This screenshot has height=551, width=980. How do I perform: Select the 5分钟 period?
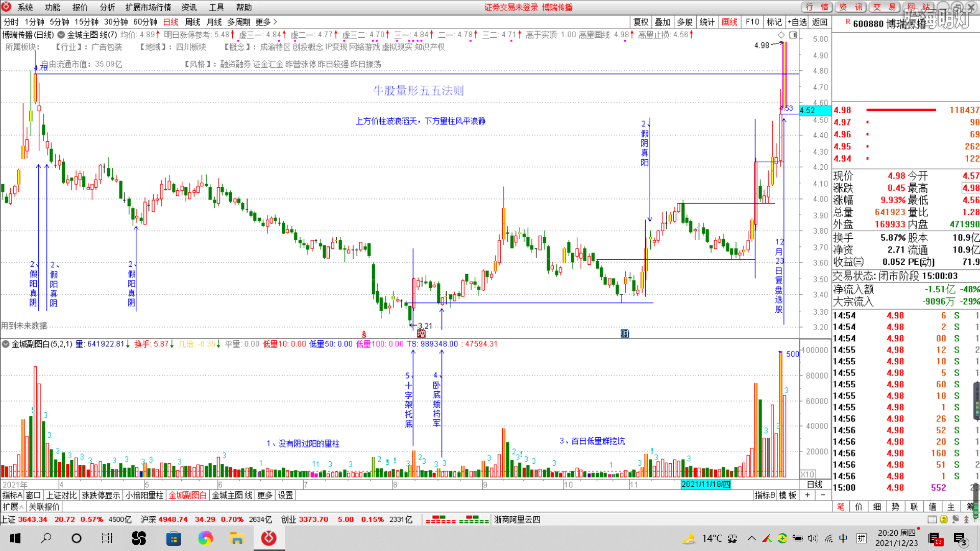pos(59,22)
